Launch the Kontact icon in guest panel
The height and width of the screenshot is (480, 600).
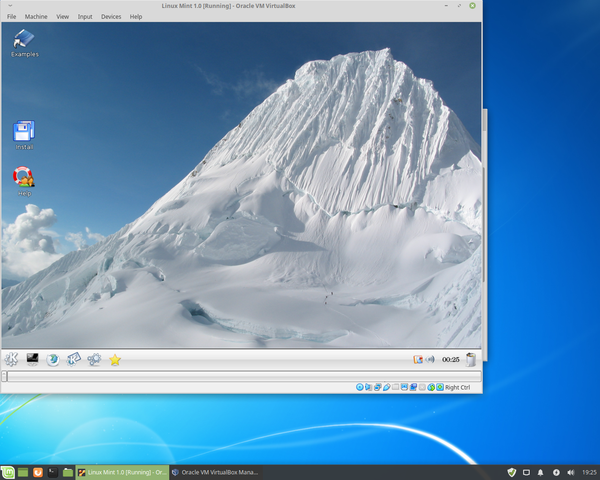coord(73,359)
